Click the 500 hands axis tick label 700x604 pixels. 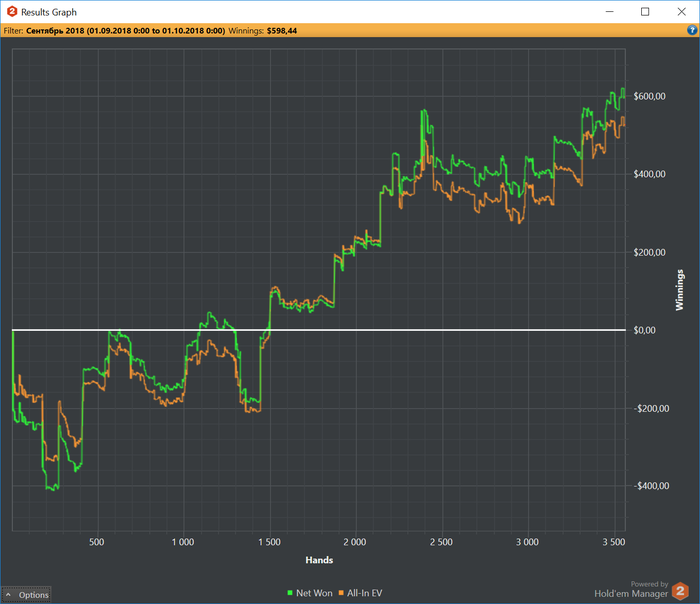pos(96,542)
